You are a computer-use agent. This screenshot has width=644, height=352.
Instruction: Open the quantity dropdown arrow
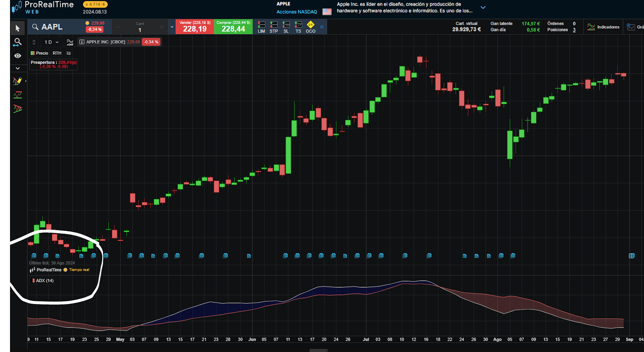[172, 27]
